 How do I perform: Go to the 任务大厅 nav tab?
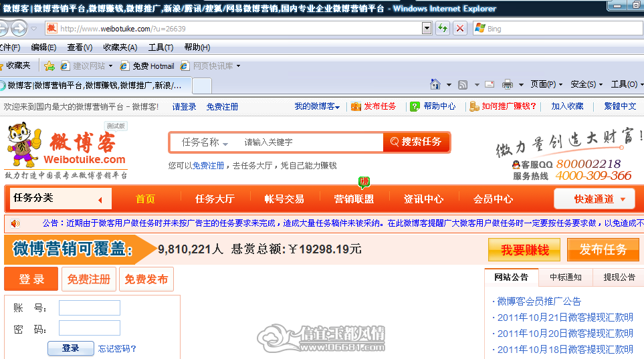215,199
